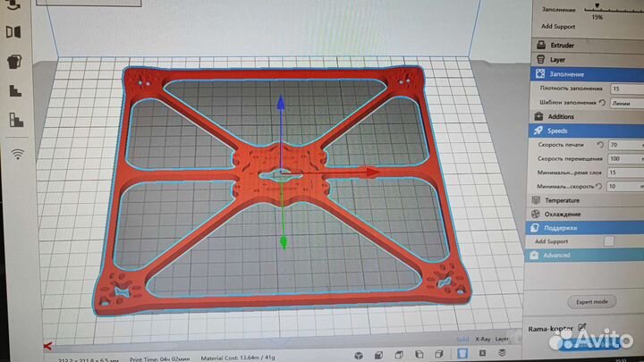
Task: Grab the green Y-axis gizmo arrow
Action: 284,242
